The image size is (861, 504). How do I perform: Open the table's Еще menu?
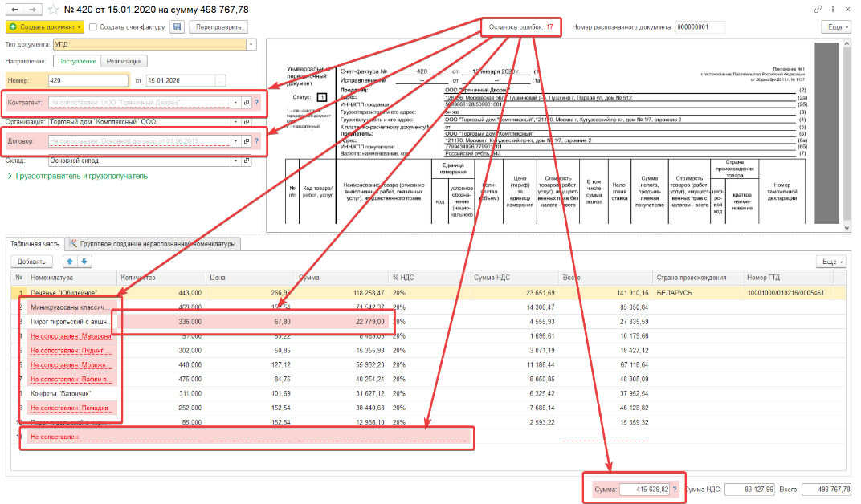(830, 262)
